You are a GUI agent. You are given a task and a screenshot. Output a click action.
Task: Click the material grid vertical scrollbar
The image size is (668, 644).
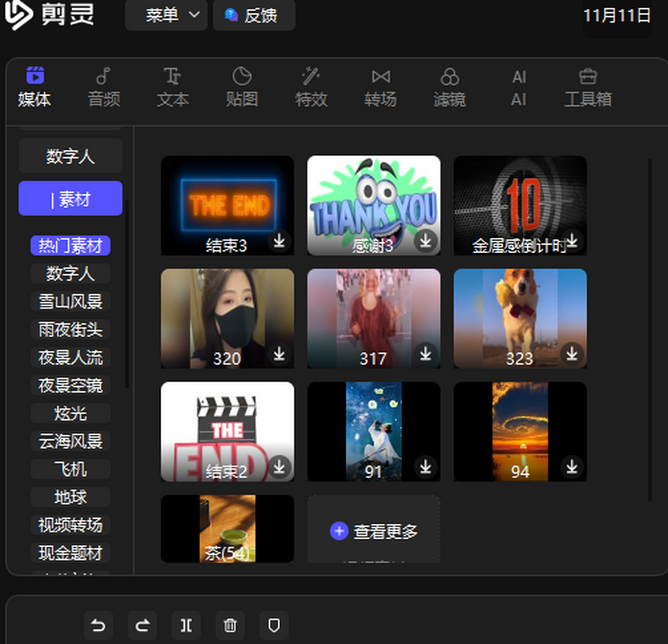649,328
